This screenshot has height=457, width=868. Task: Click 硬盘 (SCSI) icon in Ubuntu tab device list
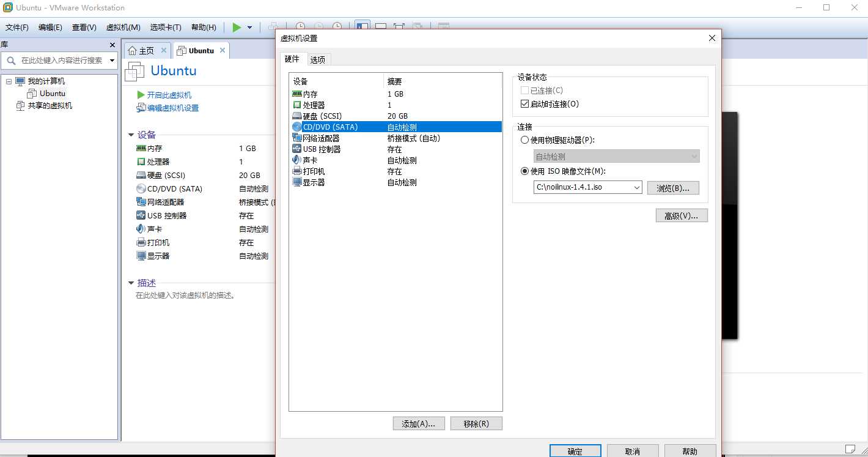141,175
